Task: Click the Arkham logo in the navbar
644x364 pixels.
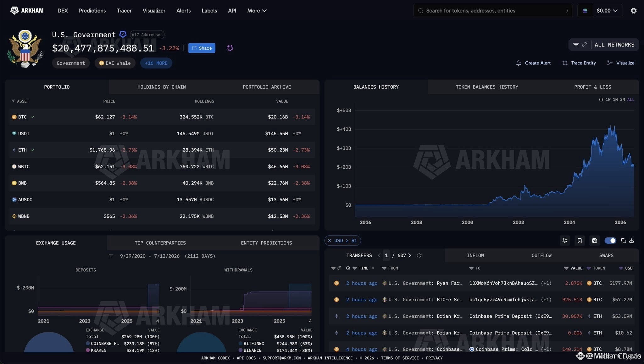Action: coord(27,11)
